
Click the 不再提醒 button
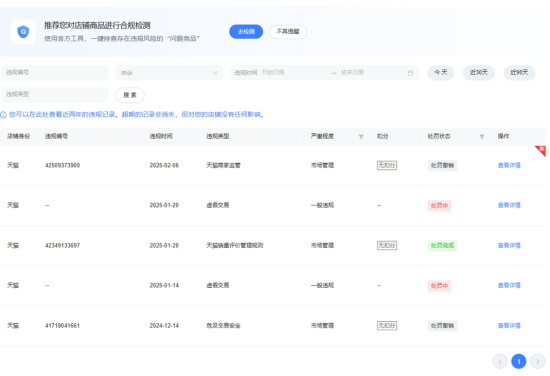pos(288,32)
